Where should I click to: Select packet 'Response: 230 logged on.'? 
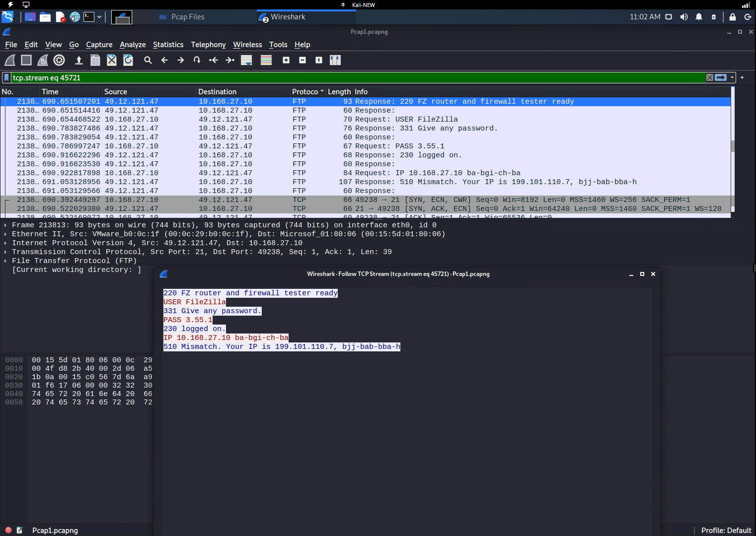(366, 155)
